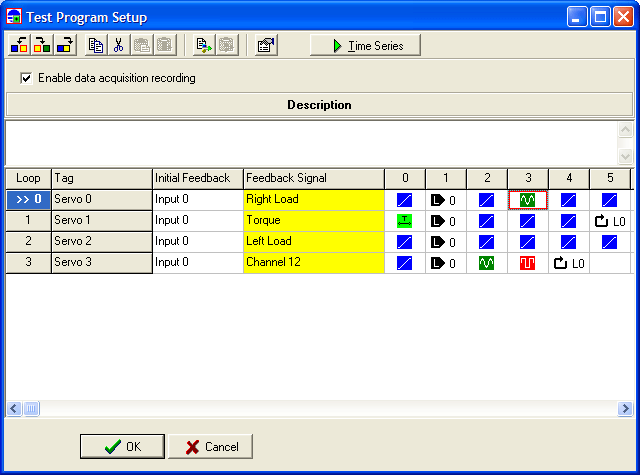Viewport: 640px width, 475px height.
Task: Click the Initial Feedback column header
Action: point(198,179)
